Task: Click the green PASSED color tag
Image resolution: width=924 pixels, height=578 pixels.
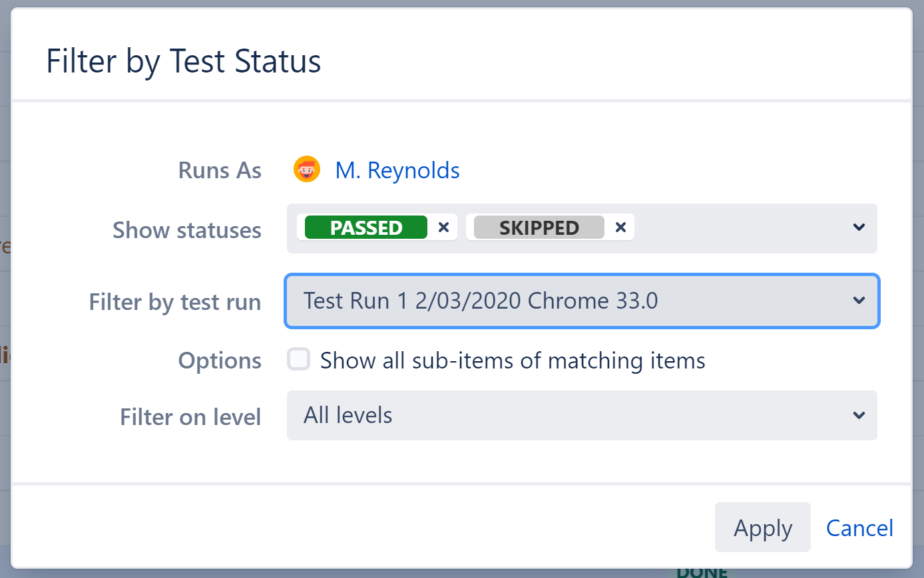Action: (365, 227)
